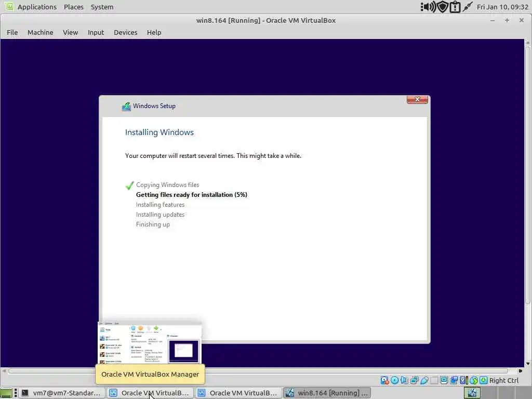Click the Windows Setup title icon
The image size is (532, 399).
coord(126,106)
